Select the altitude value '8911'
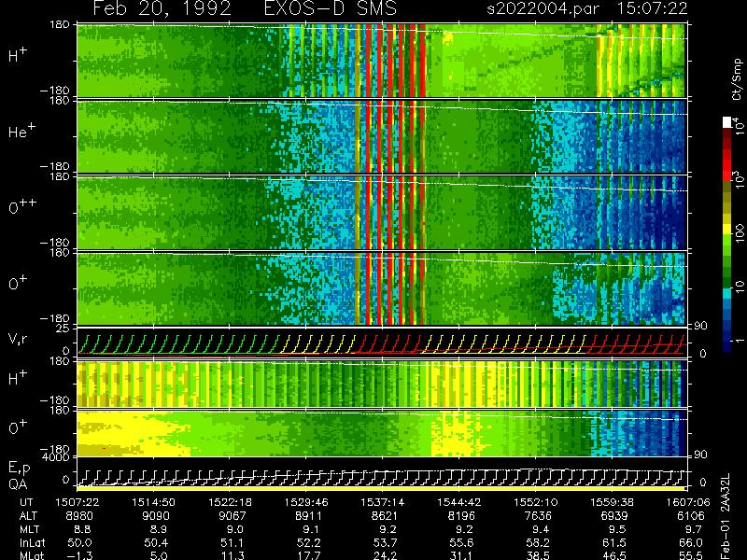747x560 pixels. 309,516
